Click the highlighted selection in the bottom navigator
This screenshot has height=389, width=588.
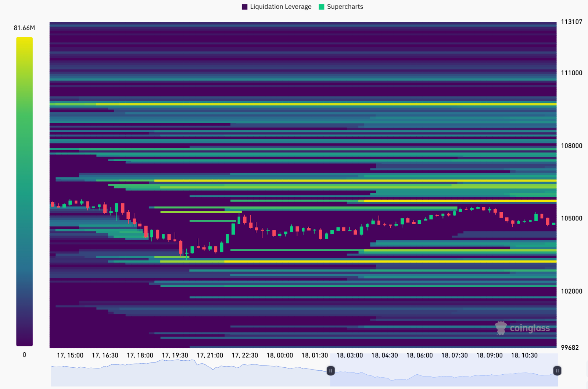(441, 371)
